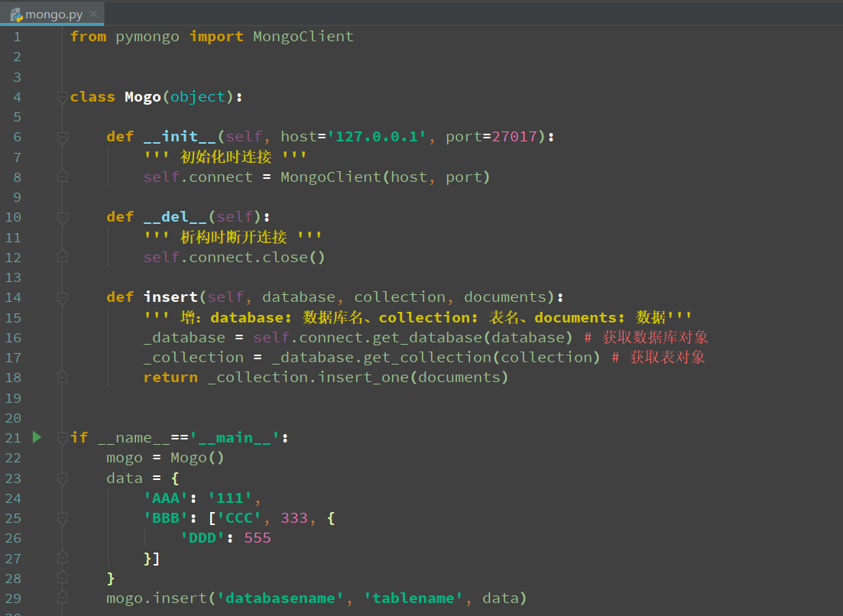Click the 'CCC' list element

pyautogui.click(x=238, y=518)
